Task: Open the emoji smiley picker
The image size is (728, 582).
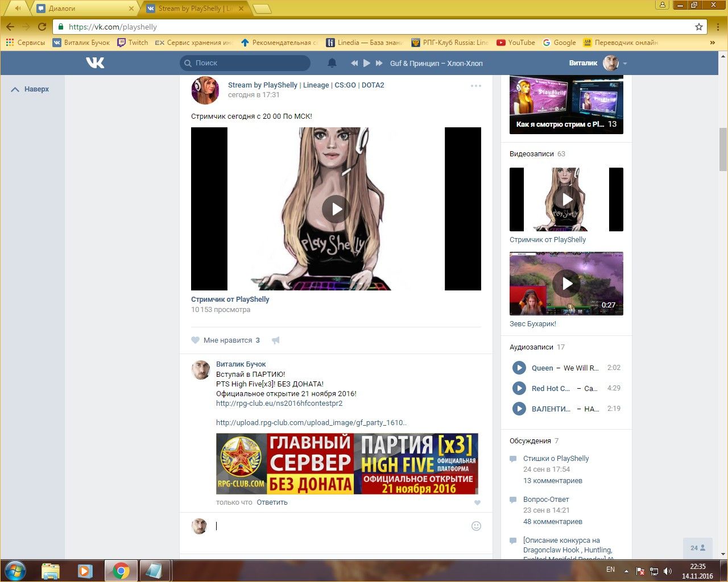Action: (477, 526)
